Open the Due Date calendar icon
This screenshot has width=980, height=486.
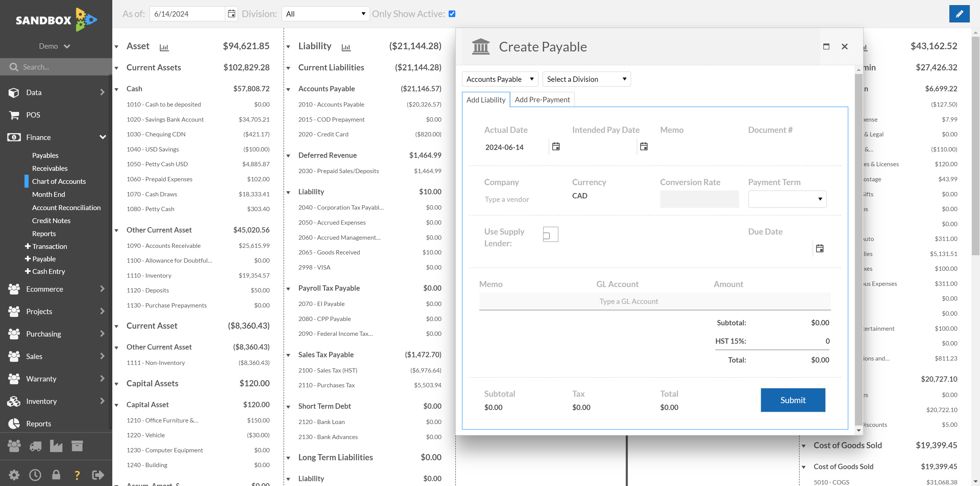820,248
